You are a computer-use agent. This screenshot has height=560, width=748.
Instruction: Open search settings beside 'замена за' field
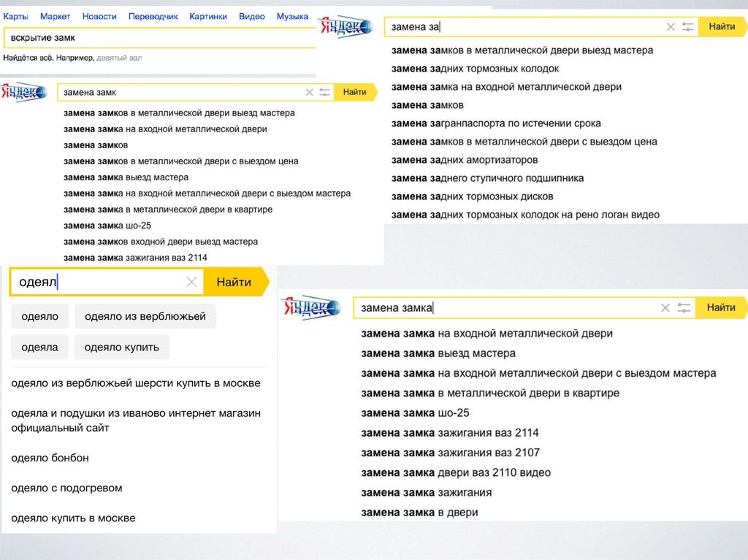point(687,27)
